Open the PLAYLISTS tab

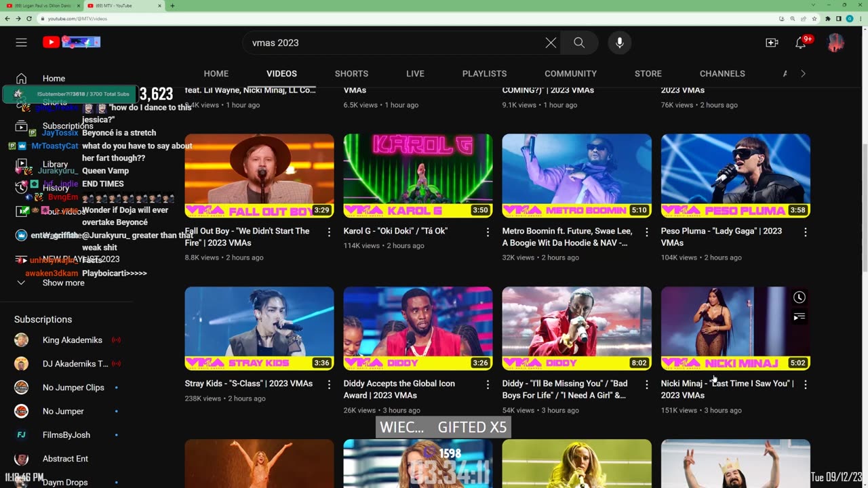[484, 73]
